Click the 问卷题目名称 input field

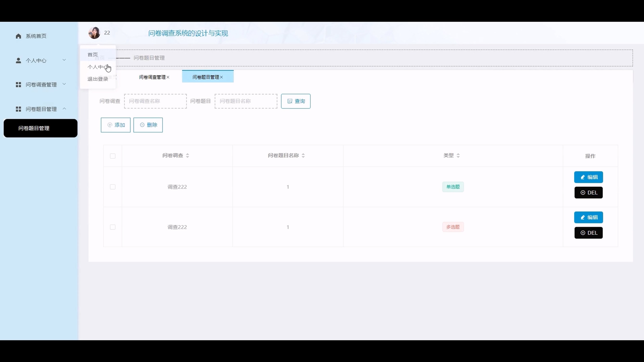[246, 101]
